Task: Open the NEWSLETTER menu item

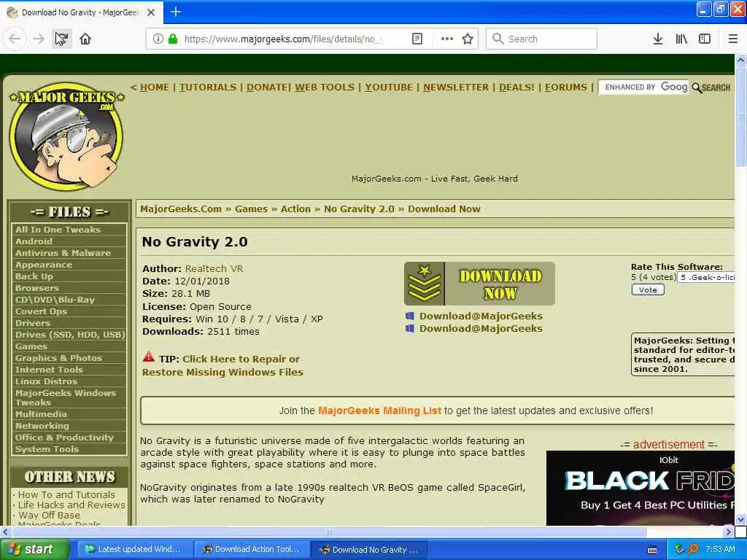Action: tap(456, 87)
